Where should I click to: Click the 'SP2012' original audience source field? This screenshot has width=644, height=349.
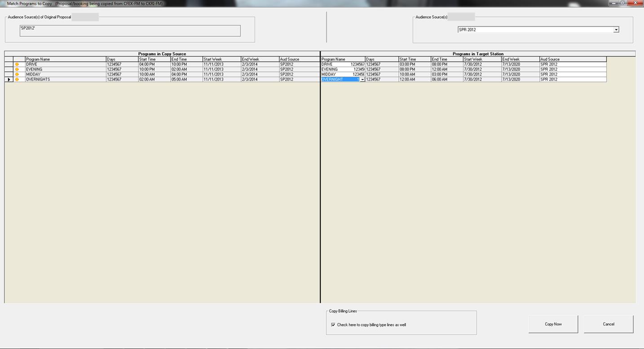(130, 31)
